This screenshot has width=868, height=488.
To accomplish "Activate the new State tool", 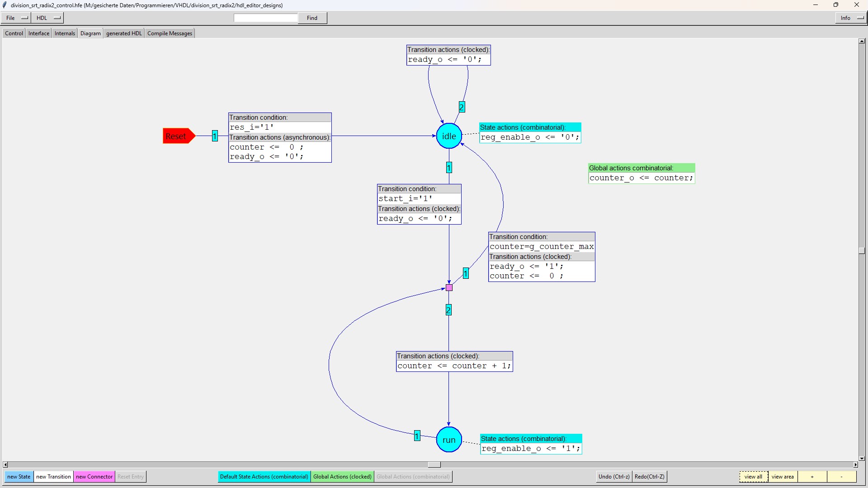I will [19, 477].
